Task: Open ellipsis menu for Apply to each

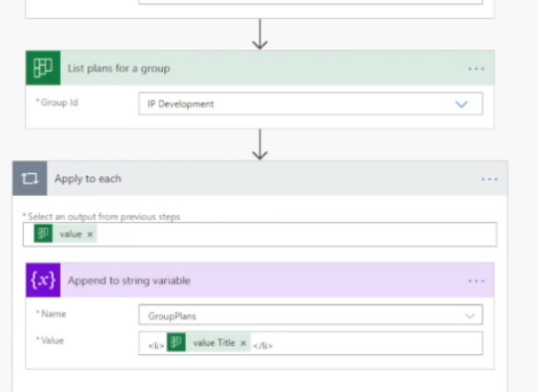Action: tap(489, 179)
